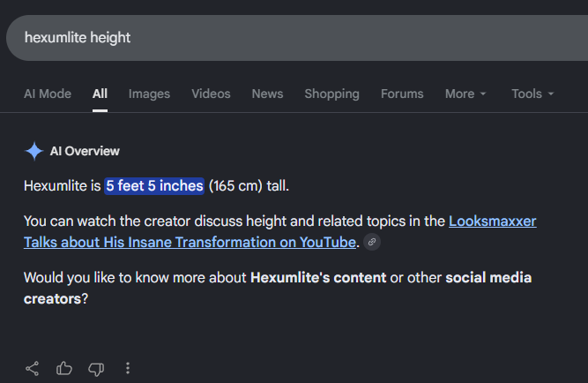
Task: Click bold text Hexumlite's content
Action: [x=318, y=277]
